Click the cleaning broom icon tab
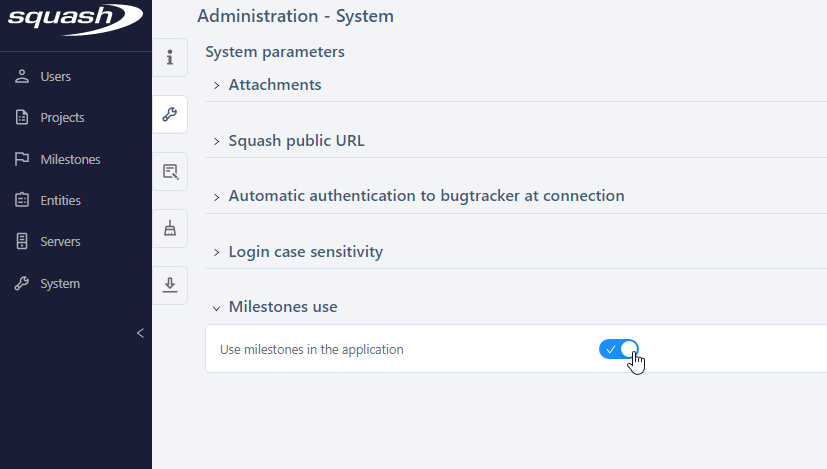This screenshot has height=469, width=827. pos(170,228)
